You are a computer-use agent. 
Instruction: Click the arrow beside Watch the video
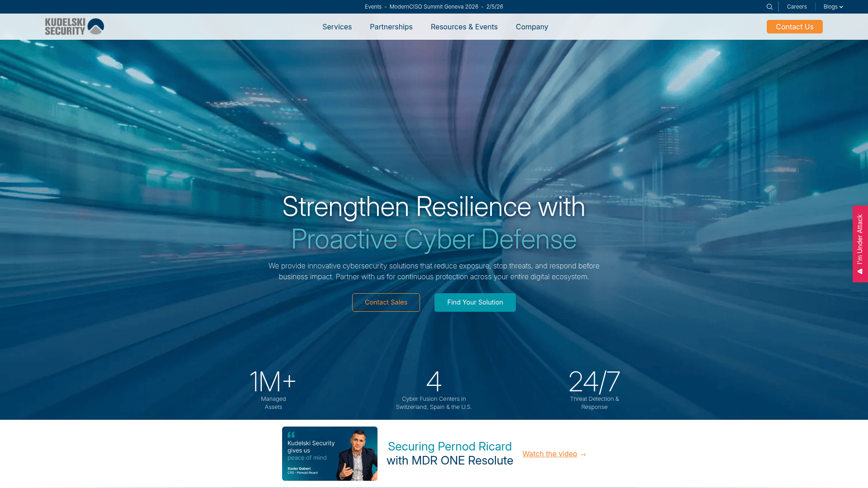583,454
